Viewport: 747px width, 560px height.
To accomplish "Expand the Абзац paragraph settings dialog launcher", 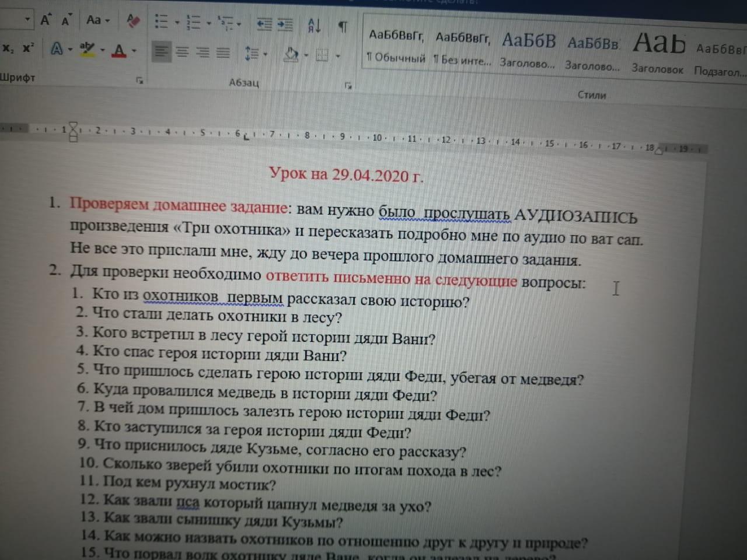I will [x=348, y=86].
